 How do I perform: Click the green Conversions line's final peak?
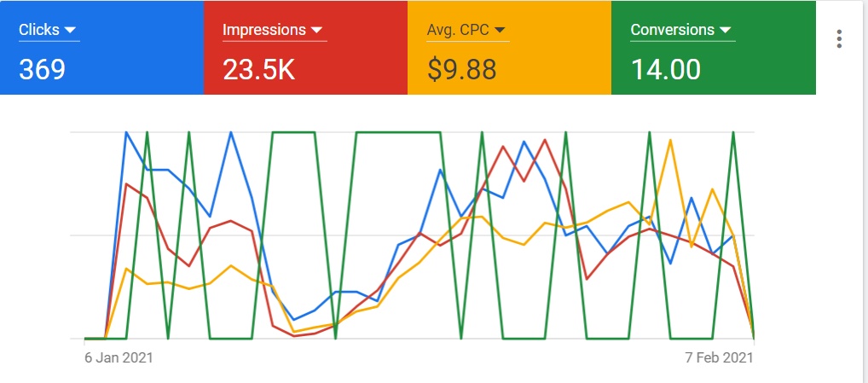733,132
